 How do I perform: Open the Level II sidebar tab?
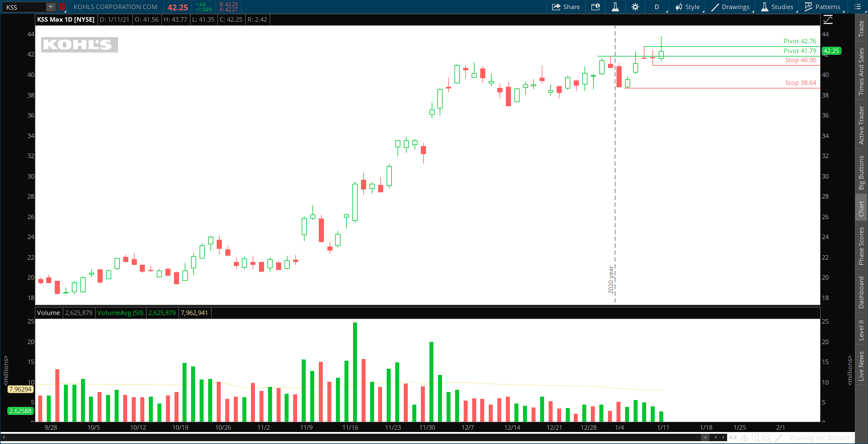pos(861,330)
